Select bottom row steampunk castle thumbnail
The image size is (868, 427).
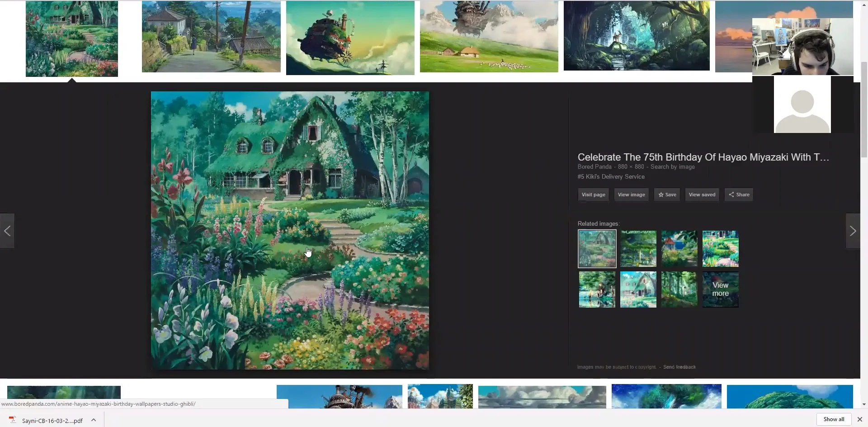point(339,397)
